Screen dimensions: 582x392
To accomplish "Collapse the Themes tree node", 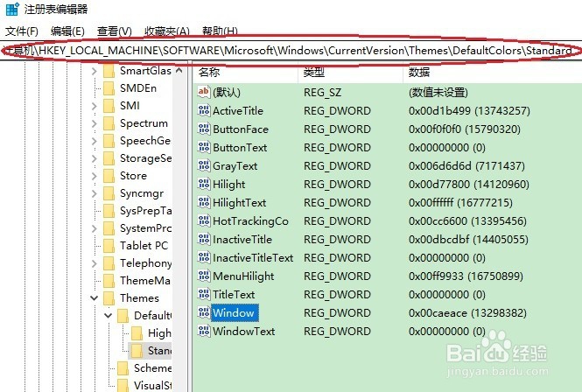I will [95, 297].
